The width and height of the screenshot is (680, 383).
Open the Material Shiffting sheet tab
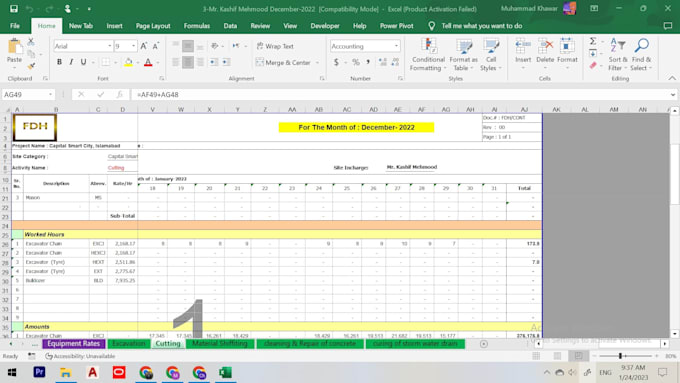click(220, 344)
